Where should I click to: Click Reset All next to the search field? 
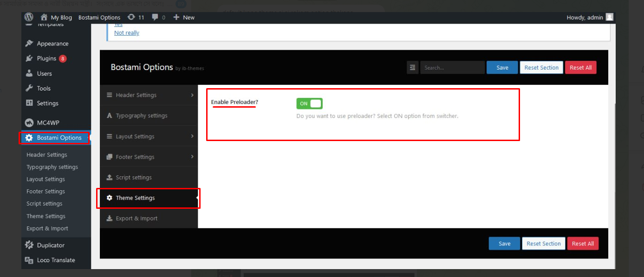(580, 68)
